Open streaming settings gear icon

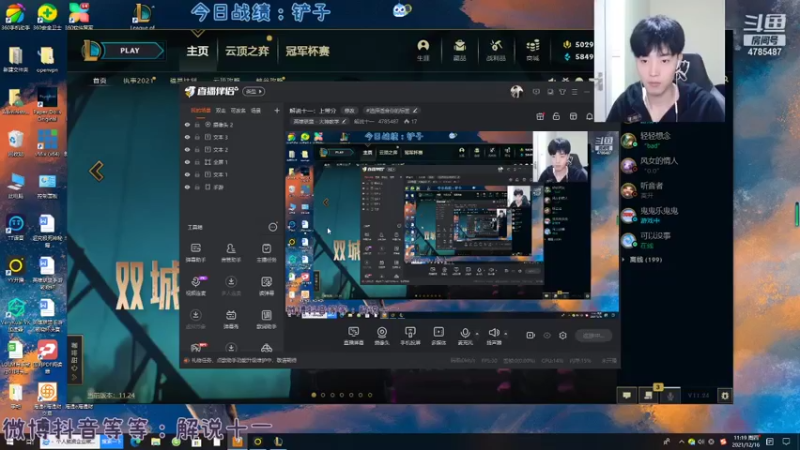563,335
